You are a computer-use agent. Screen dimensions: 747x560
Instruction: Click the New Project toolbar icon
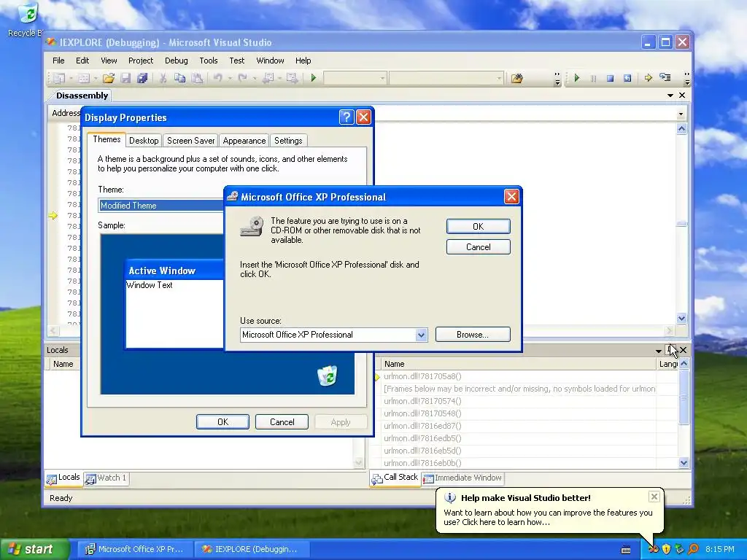pos(59,78)
